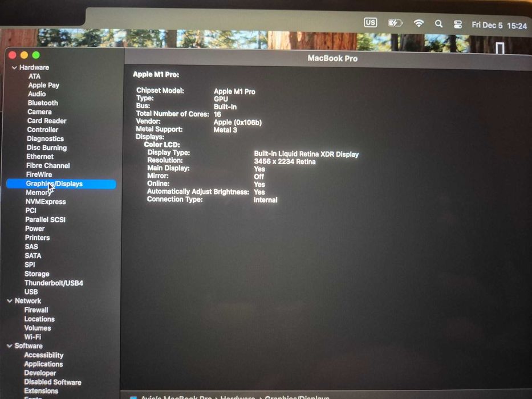Select FireWire in the sidebar
Image resolution: width=532 pixels, height=399 pixels.
tap(39, 174)
